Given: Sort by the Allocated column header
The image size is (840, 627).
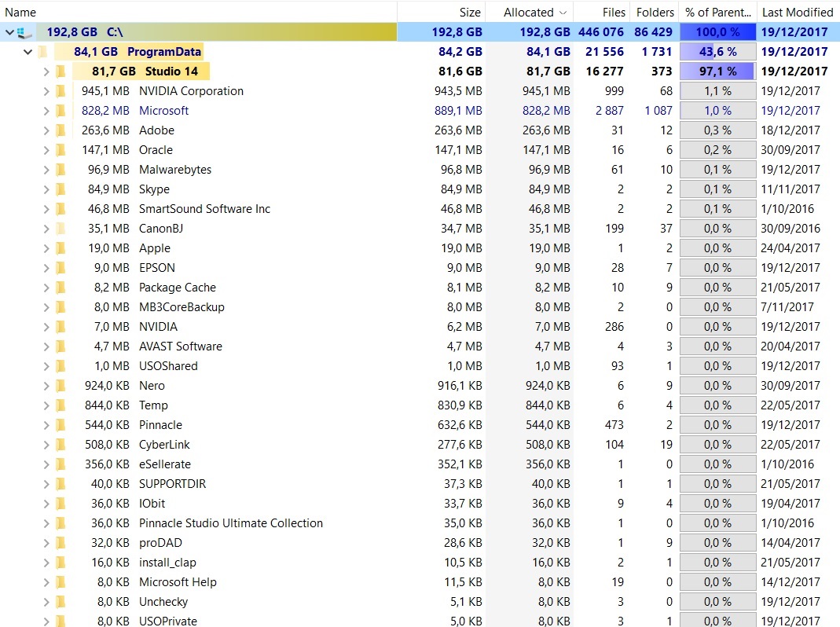Looking at the screenshot, I should pos(528,12).
